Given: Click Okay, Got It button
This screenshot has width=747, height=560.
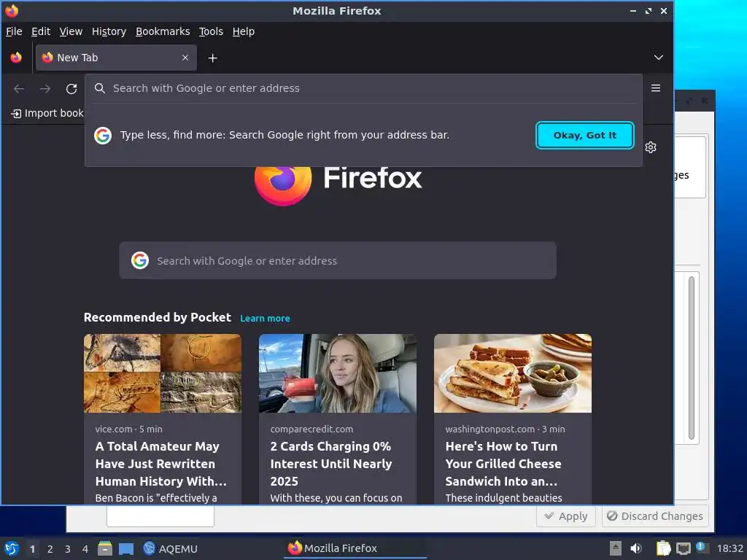Looking at the screenshot, I should point(584,135).
